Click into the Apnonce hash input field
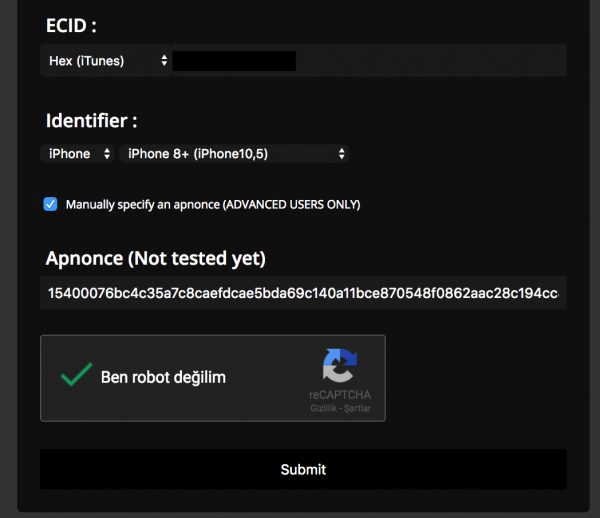The width and height of the screenshot is (600, 518). [303, 293]
